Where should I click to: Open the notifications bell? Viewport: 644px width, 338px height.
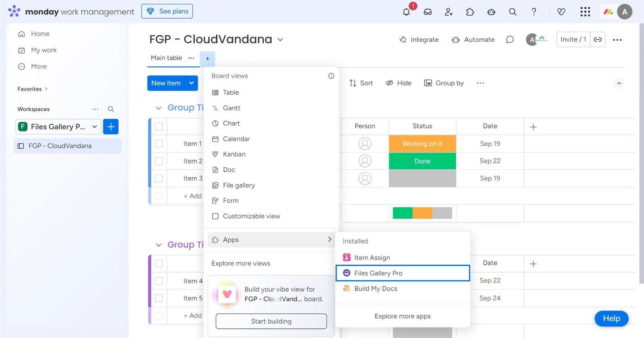407,12
